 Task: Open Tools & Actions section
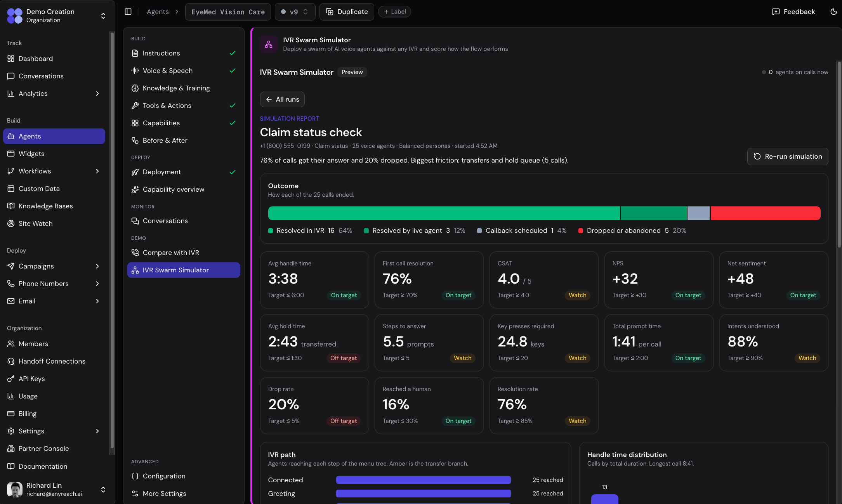184,106
